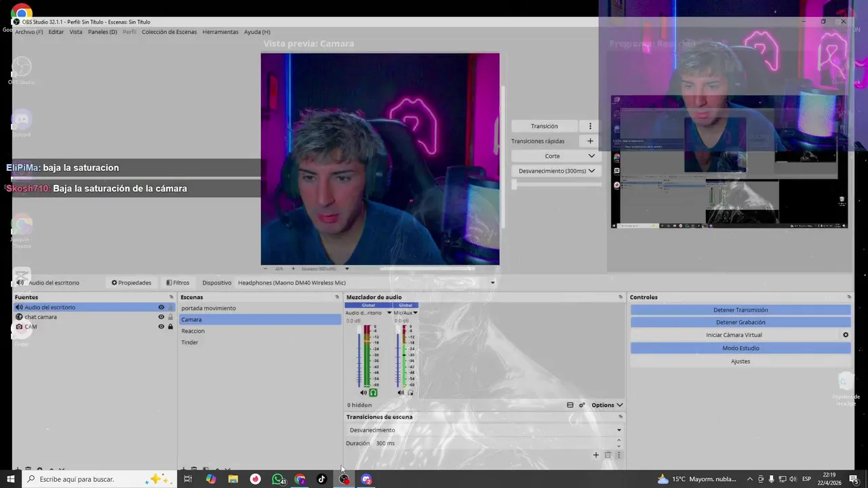Open TikTok from the taskbar
868x488 pixels.
pyautogui.click(x=321, y=479)
